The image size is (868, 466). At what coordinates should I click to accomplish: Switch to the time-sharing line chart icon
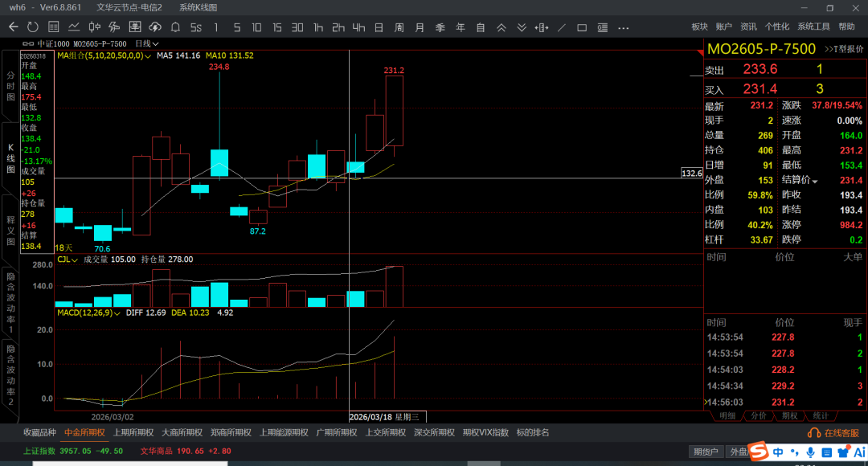pos(74,27)
